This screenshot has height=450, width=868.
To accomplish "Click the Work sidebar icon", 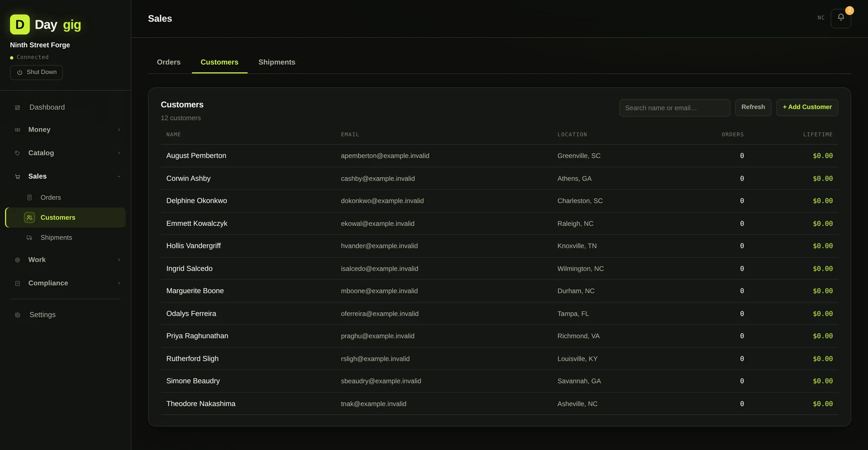I will coord(18,260).
